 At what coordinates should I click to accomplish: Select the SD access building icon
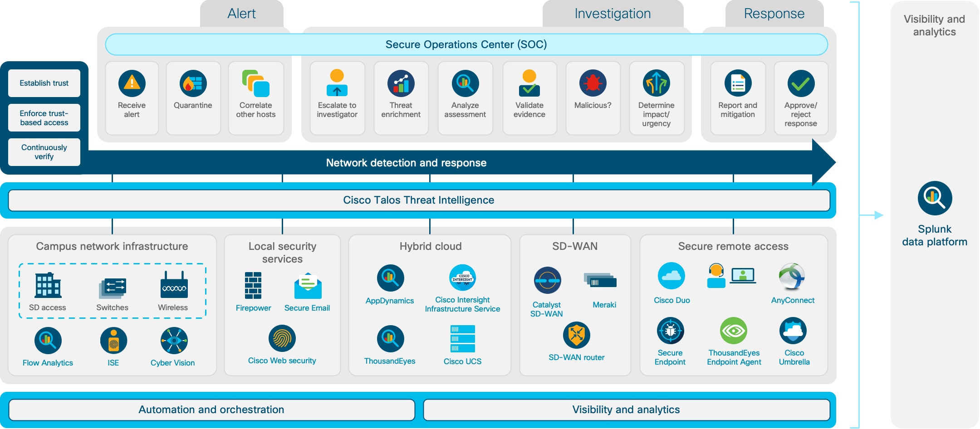(x=48, y=285)
